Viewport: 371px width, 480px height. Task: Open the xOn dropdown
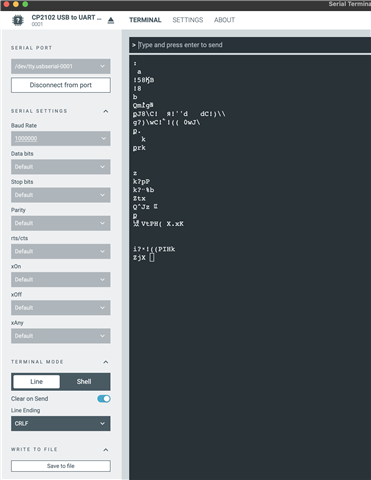coord(61,279)
